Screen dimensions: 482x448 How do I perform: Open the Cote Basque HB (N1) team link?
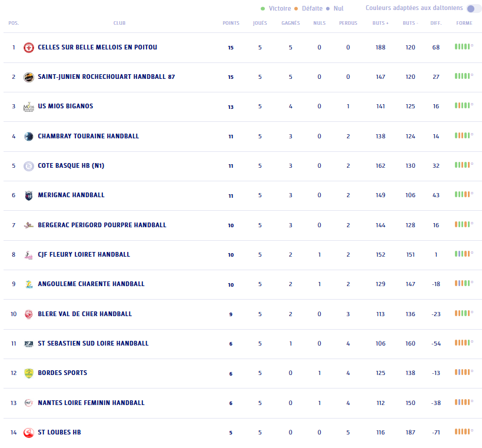[x=71, y=166]
